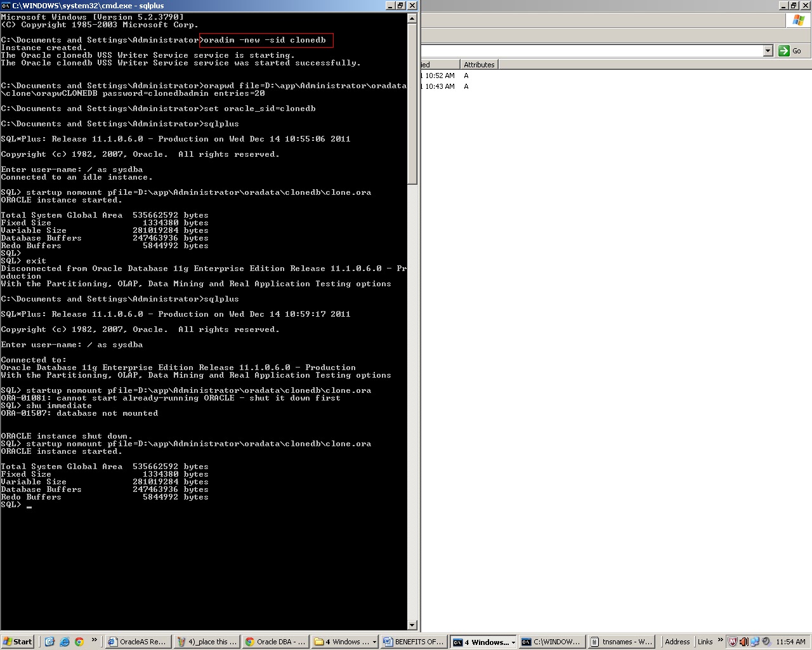Open the volume control from the system tray

[743, 642]
